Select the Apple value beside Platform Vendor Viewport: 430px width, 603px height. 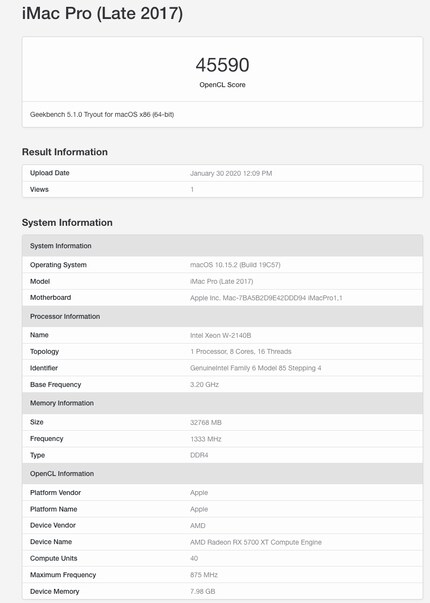[199, 493]
